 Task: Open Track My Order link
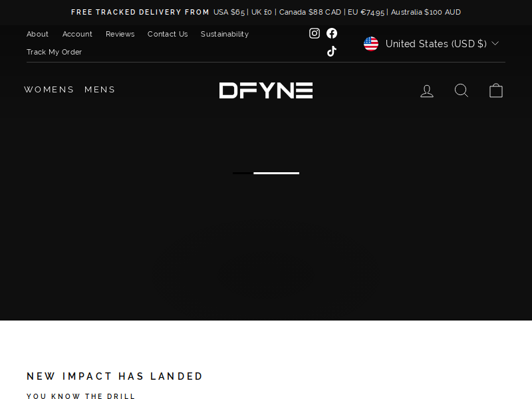(55, 52)
